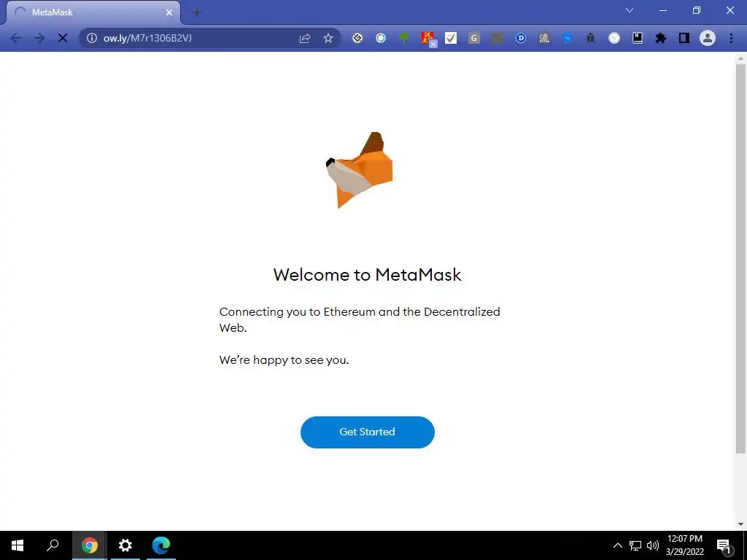747x560 pixels.
Task: Close the MetaMask tab
Action: click(x=169, y=12)
